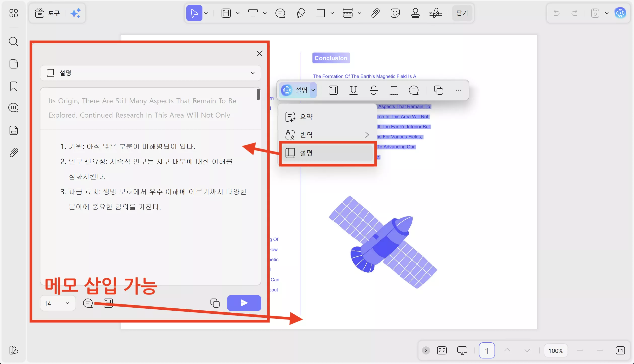
Task: Click the strikethrough icon in floating toolbar
Action: pyautogui.click(x=373, y=90)
